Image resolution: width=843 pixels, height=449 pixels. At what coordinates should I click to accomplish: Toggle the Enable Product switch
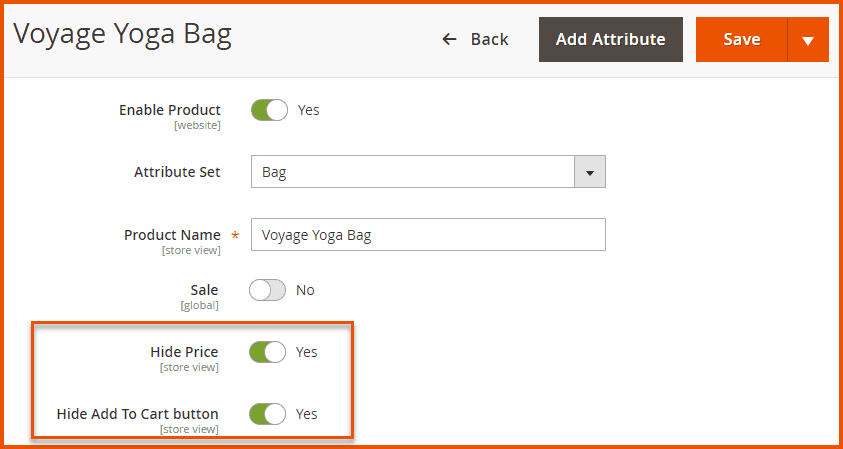[x=269, y=110]
